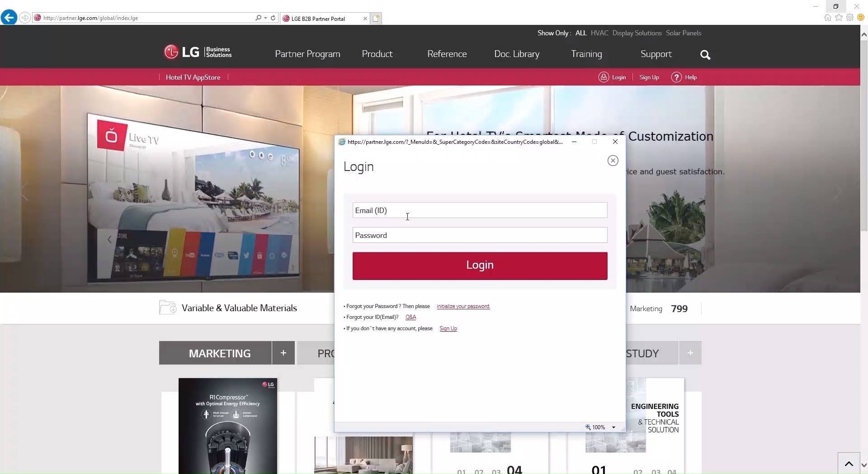Open the zoom level dropdown arrow in popup
Image resolution: width=868 pixels, height=474 pixels.
coord(613,427)
